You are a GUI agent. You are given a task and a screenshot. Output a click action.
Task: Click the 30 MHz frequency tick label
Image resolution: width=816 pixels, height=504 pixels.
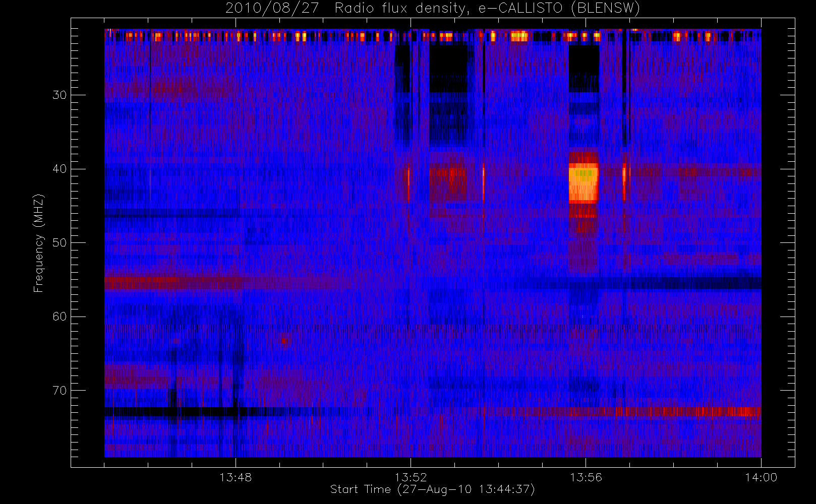coord(60,95)
